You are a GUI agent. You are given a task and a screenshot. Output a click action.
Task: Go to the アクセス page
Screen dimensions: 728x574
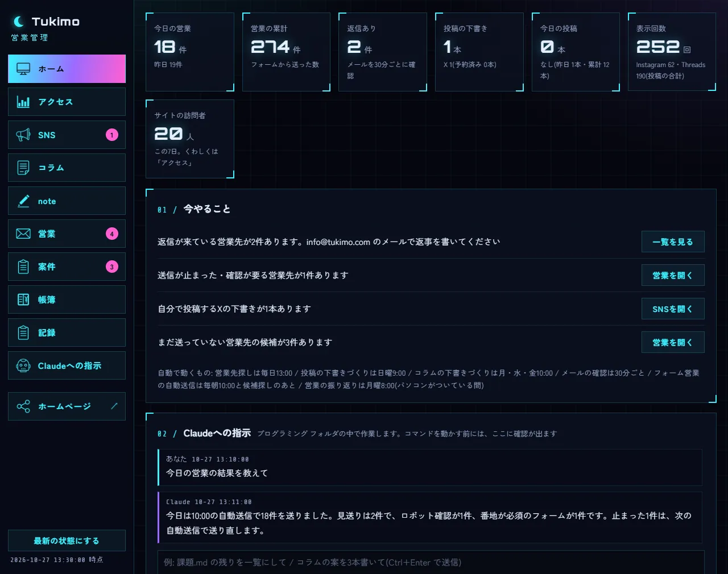tap(67, 102)
